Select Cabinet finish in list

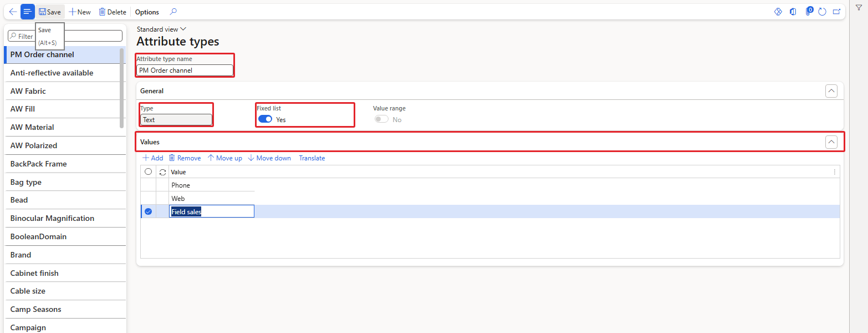click(65, 273)
